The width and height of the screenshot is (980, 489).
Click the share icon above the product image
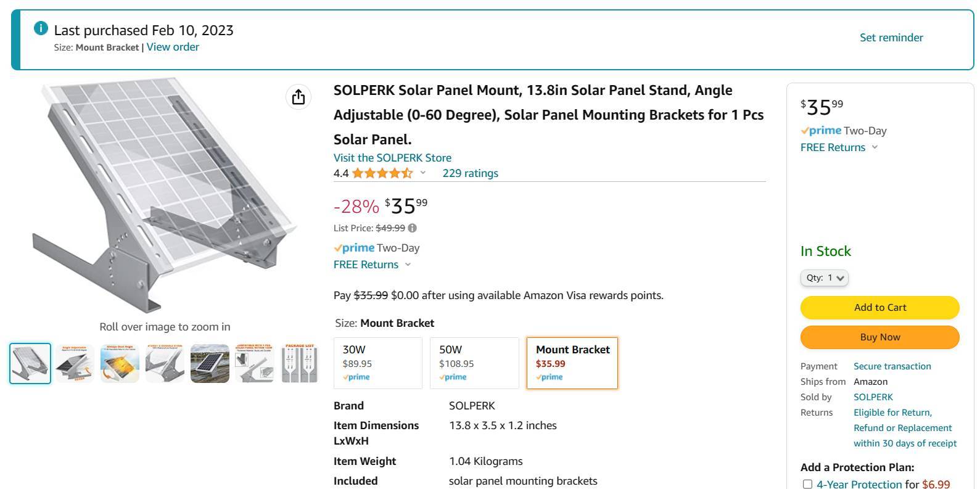click(299, 97)
